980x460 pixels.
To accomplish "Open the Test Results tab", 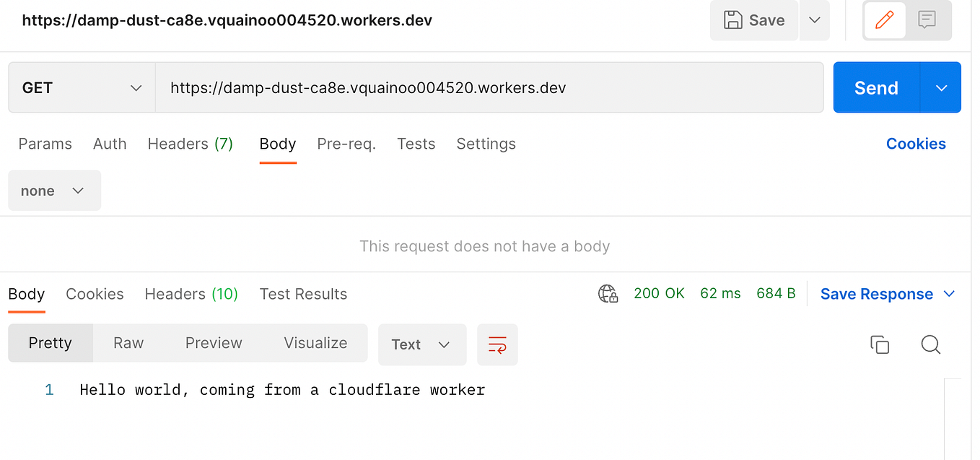I will tap(303, 293).
